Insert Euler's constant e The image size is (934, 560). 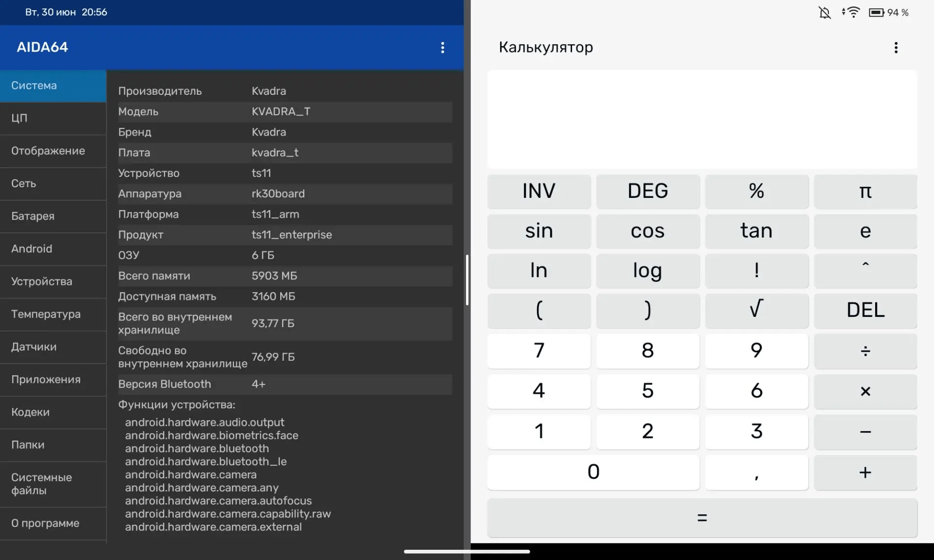(865, 231)
